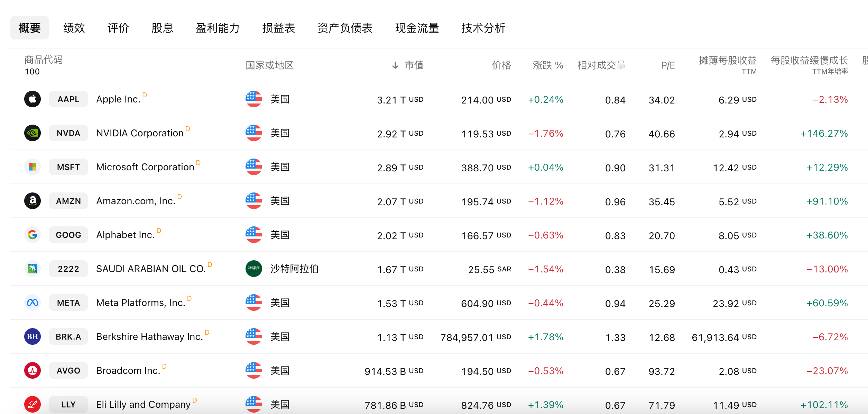This screenshot has width=868, height=414.
Task: Click the +146.27% EPS growth value
Action: pyautogui.click(x=824, y=134)
